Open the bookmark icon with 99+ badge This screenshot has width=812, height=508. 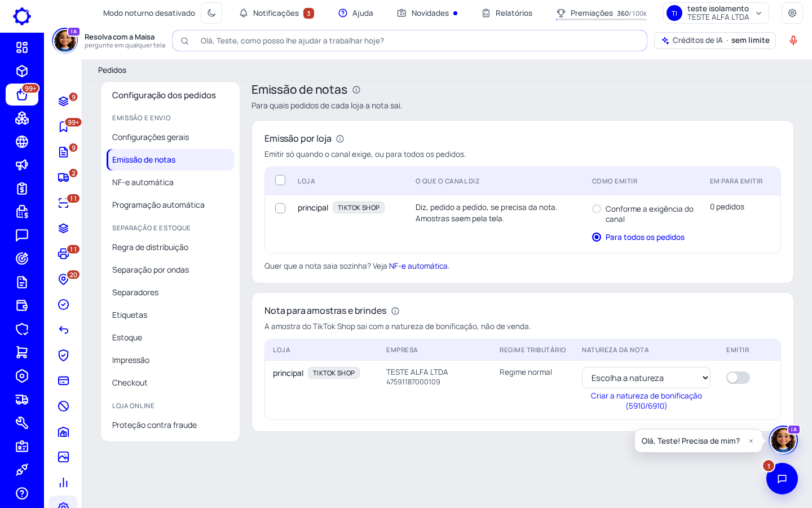pos(64,127)
